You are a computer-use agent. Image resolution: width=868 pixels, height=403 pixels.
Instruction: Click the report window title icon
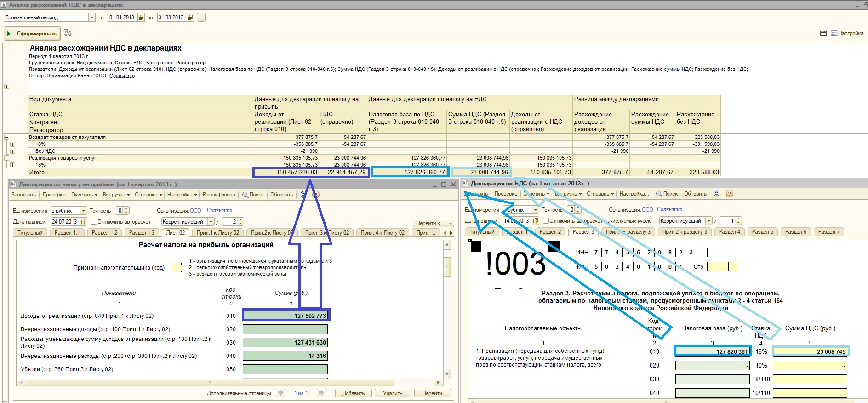coord(5,5)
